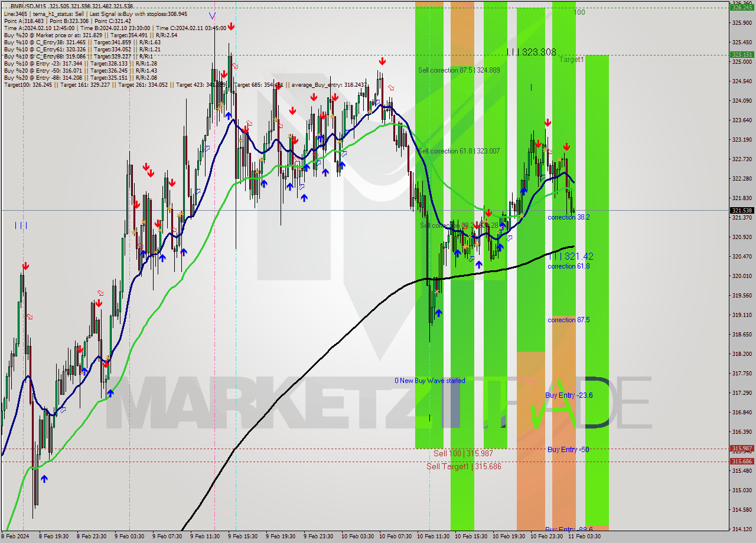Click the 'Buy %20 @ Entry -50: 316.071' line

[x=80, y=70]
